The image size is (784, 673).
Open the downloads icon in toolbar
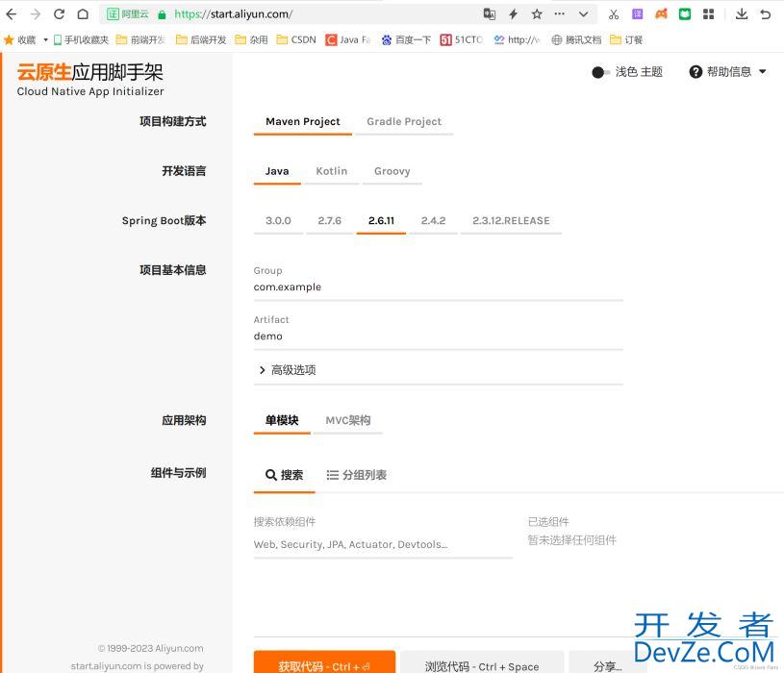(x=742, y=14)
